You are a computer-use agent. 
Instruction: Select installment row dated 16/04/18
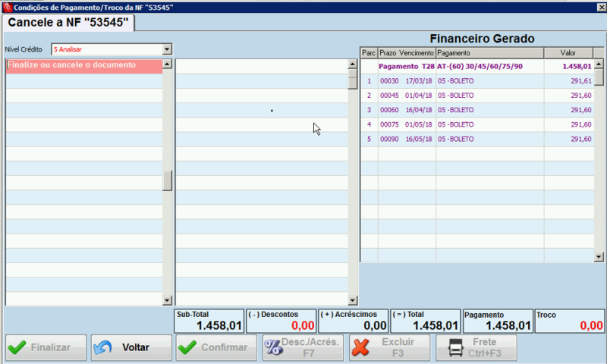click(477, 110)
